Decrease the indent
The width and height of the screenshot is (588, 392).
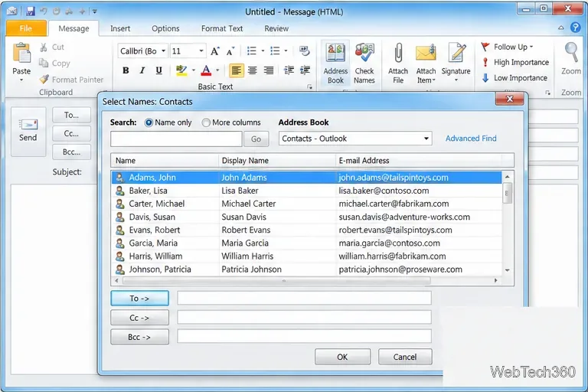pyautogui.click(x=289, y=70)
